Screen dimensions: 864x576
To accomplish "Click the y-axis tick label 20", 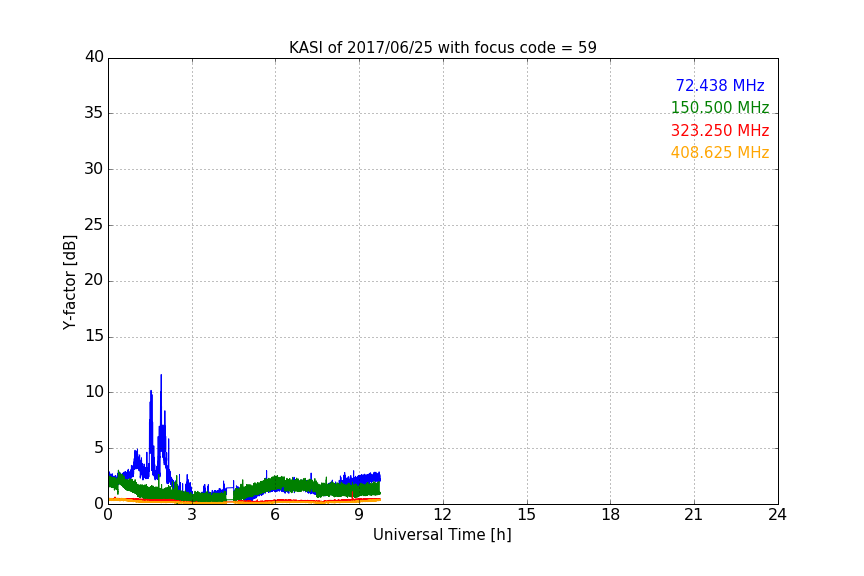I will point(94,281).
